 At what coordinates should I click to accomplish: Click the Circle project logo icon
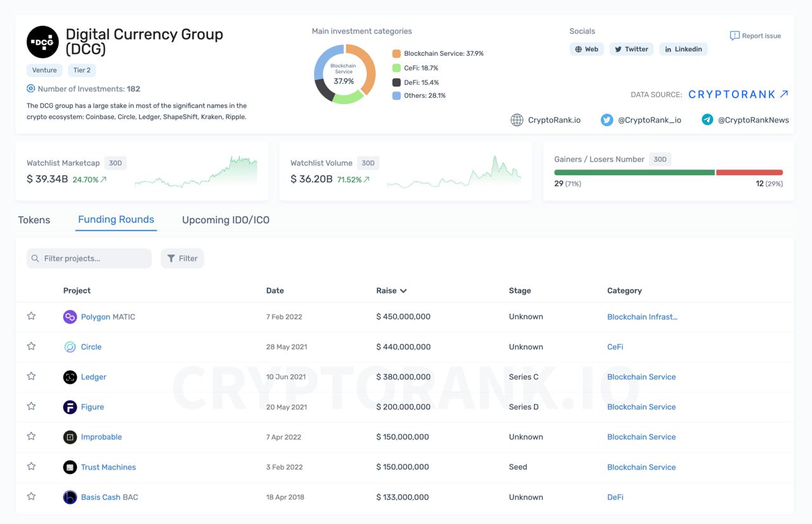(x=70, y=347)
